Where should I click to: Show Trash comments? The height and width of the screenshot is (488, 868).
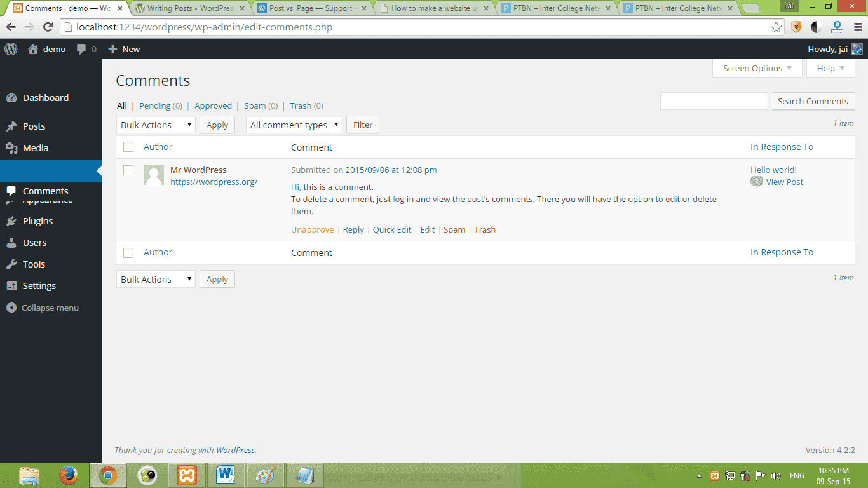301,105
